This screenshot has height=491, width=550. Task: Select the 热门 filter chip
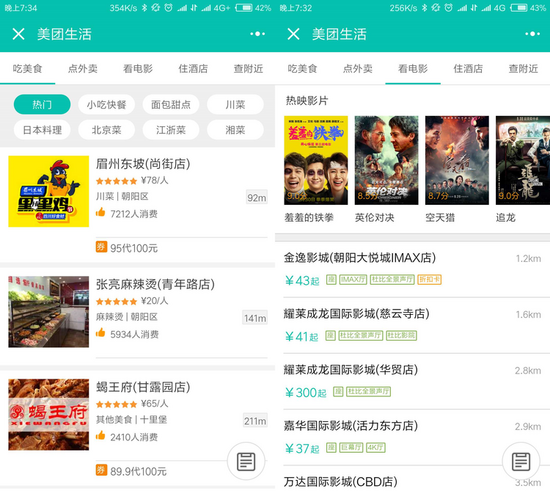42,104
